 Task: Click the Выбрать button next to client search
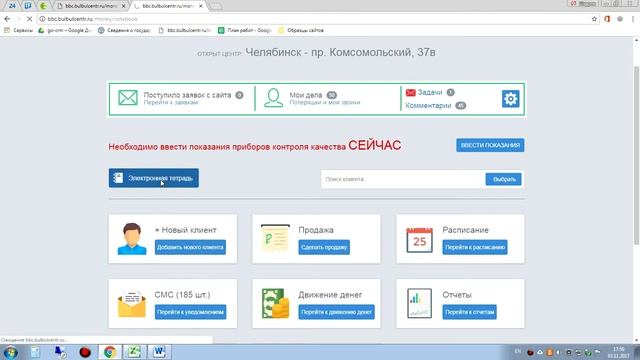click(x=503, y=179)
